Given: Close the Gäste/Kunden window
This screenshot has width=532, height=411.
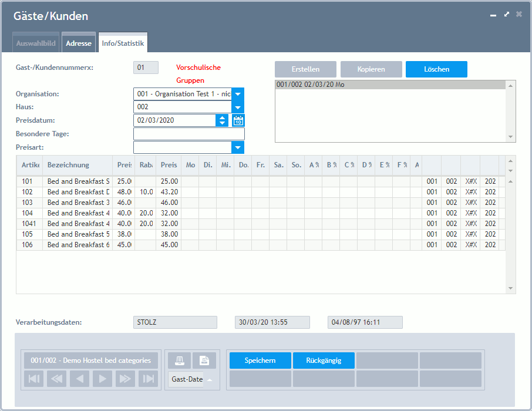Looking at the screenshot, I should point(519,14).
